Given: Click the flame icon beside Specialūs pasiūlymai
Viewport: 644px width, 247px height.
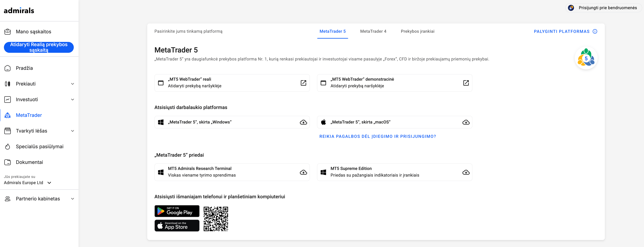Looking at the screenshot, I should (8, 147).
